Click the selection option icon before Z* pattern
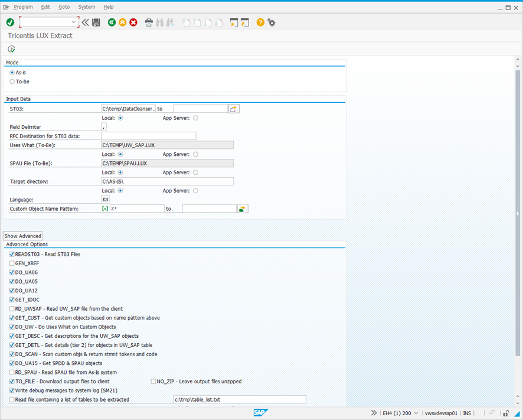The width and height of the screenshot is (523, 420). (x=104, y=208)
